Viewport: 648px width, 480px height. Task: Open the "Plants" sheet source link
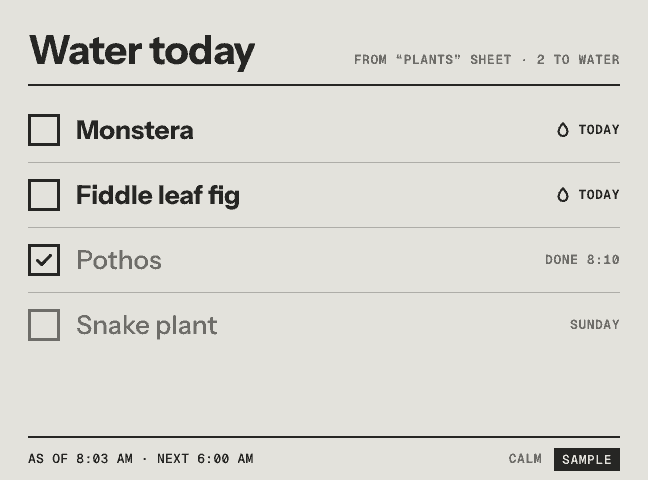coord(433,60)
